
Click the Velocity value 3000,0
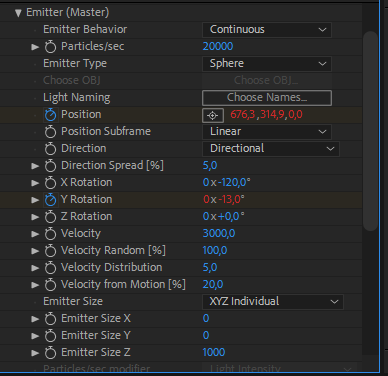point(219,233)
